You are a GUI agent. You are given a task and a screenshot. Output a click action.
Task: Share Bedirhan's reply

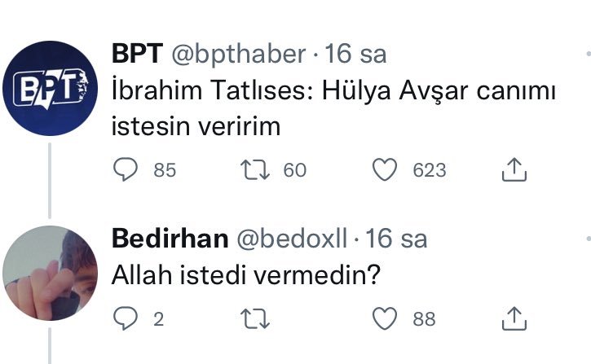click(x=513, y=318)
